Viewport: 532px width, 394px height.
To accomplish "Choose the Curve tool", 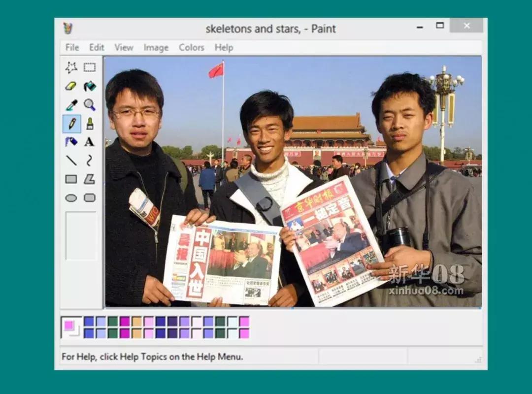I will tap(89, 160).
